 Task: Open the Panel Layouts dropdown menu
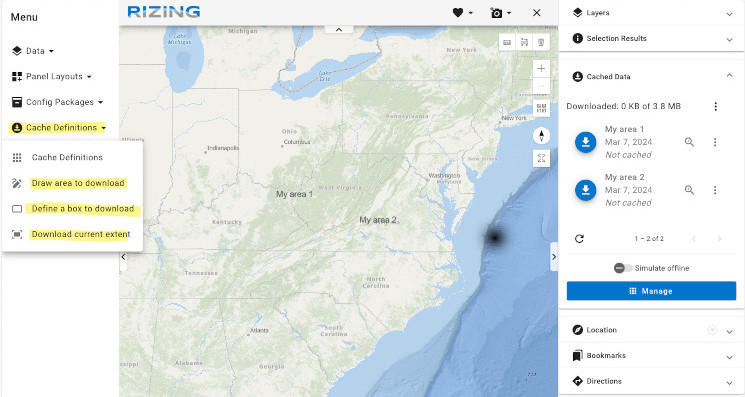pos(52,76)
